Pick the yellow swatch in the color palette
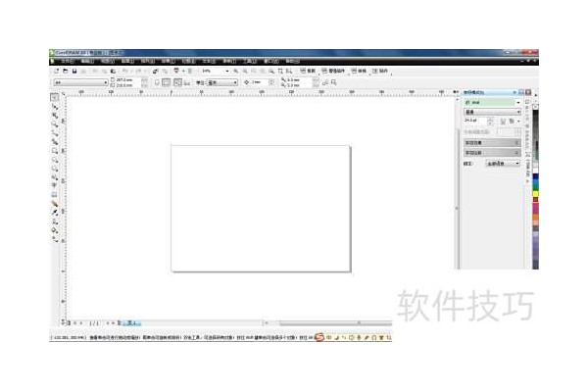The height and width of the screenshot is (392, 588). [535, 194]
